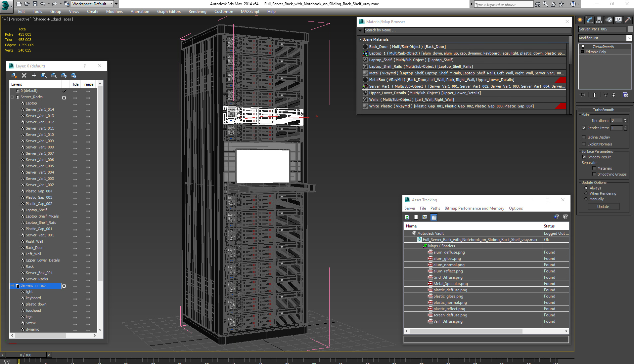The height and width of the screenshot is (364, 634).
Task: Expand the Editable Poly entry in the stack
Action: point(582,52)
